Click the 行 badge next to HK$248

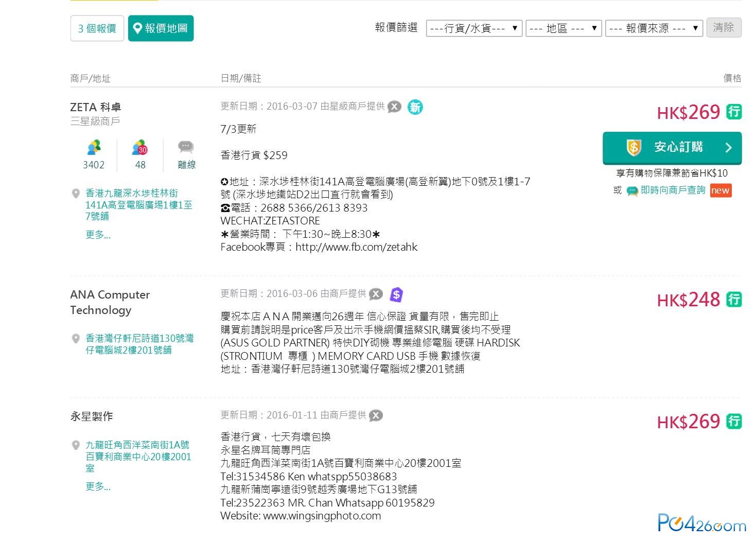[734, 299]
